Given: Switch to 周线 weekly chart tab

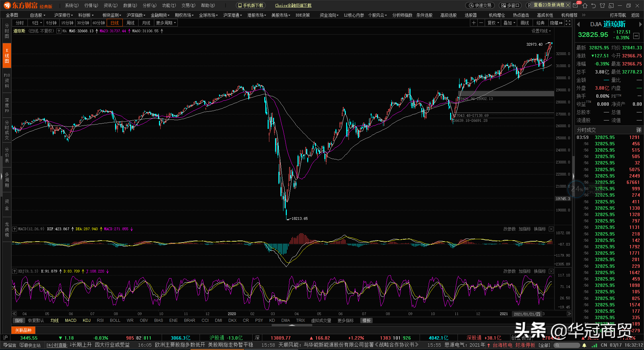Looking at the screenshot, I should tap(130, 23).
